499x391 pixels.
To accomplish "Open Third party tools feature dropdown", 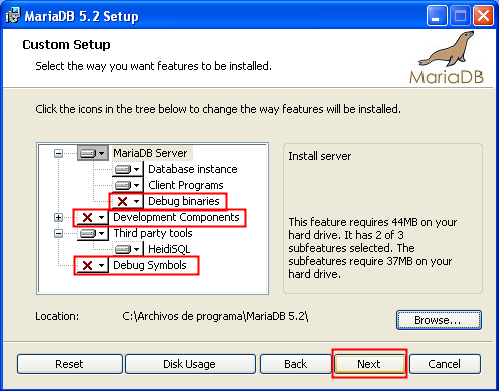I will click(x=93, y=233).
